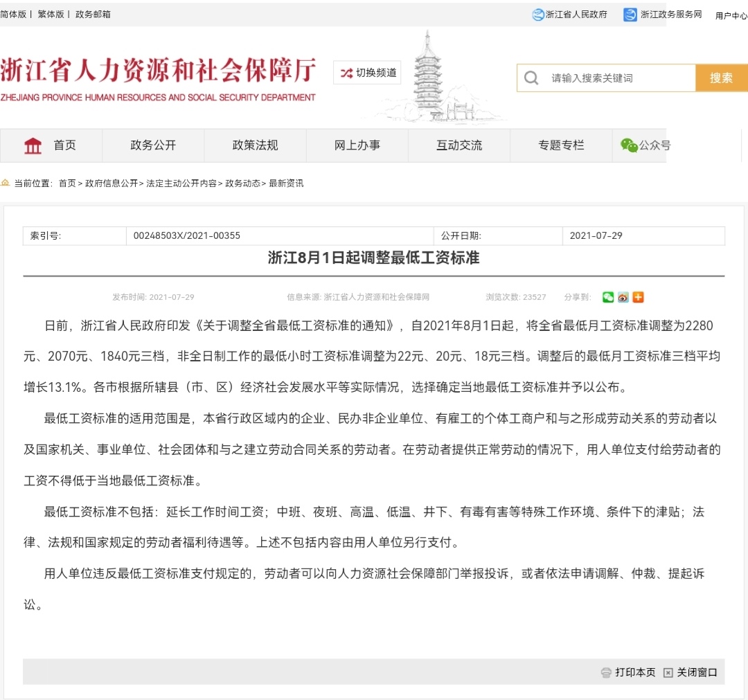Screen dimensions: 748x700
Task: Switch to 繁体版 language link
Action: coord(51,15)
